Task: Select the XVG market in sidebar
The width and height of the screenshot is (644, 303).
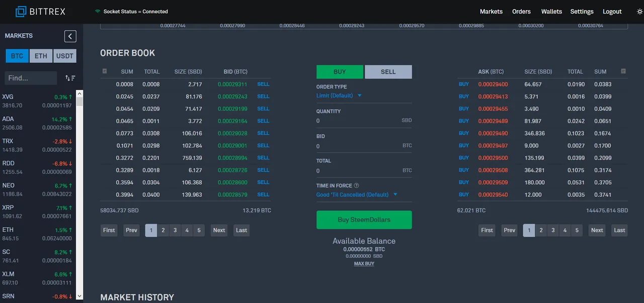Action: click(38, 101)
